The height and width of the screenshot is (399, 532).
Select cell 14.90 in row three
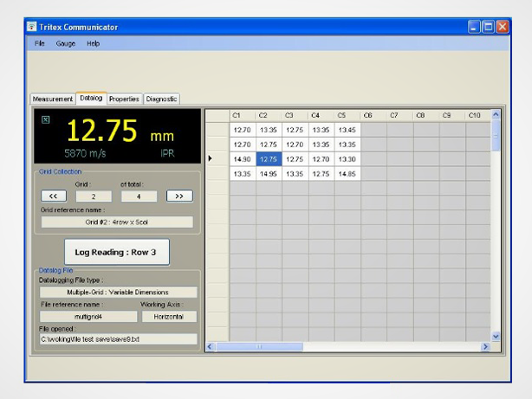(x=243, y=159)
